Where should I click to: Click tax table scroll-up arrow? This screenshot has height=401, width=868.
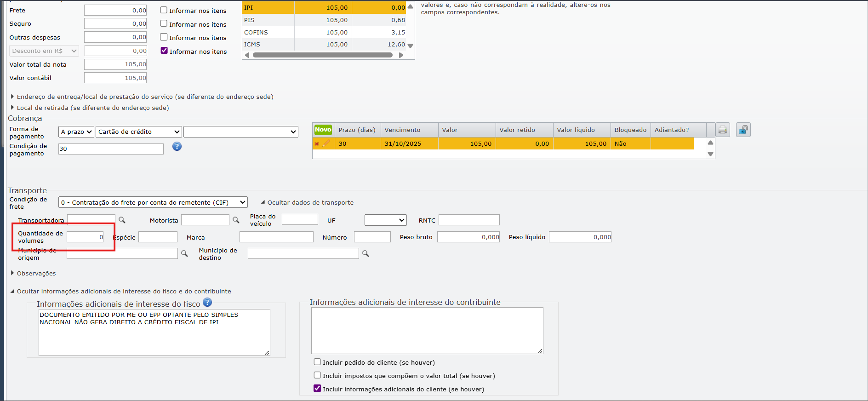tap(410, 6)
